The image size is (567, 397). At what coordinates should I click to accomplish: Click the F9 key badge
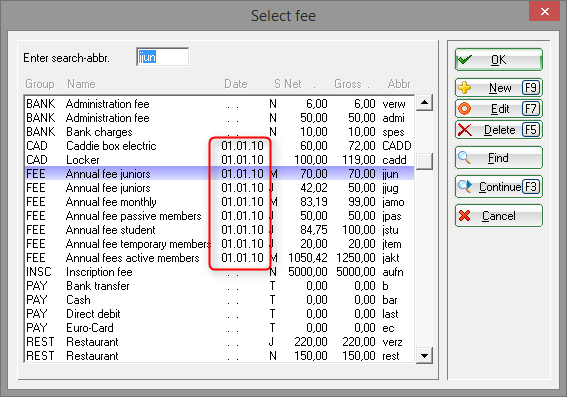click(x=531, y=88)
